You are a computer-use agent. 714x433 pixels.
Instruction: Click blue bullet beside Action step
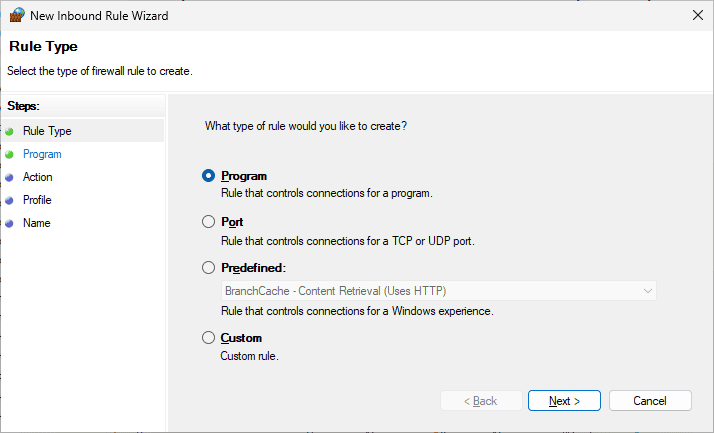click(10, 178)
